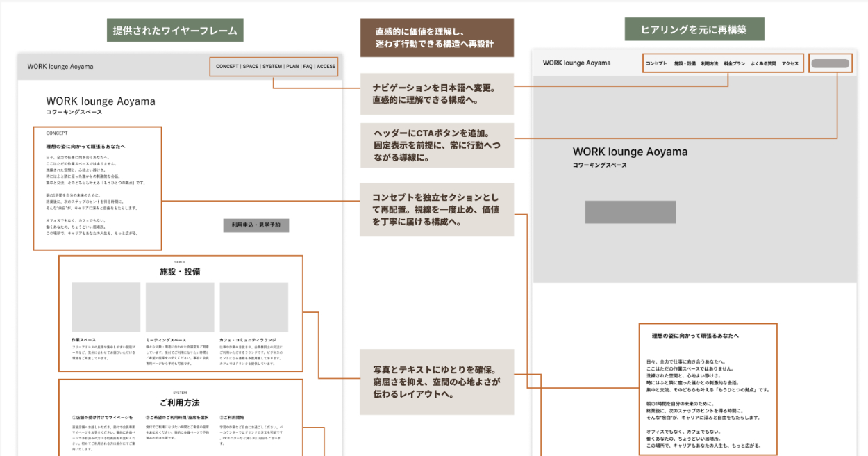Click the ヒアリングを元に再構築 green label

694,29
